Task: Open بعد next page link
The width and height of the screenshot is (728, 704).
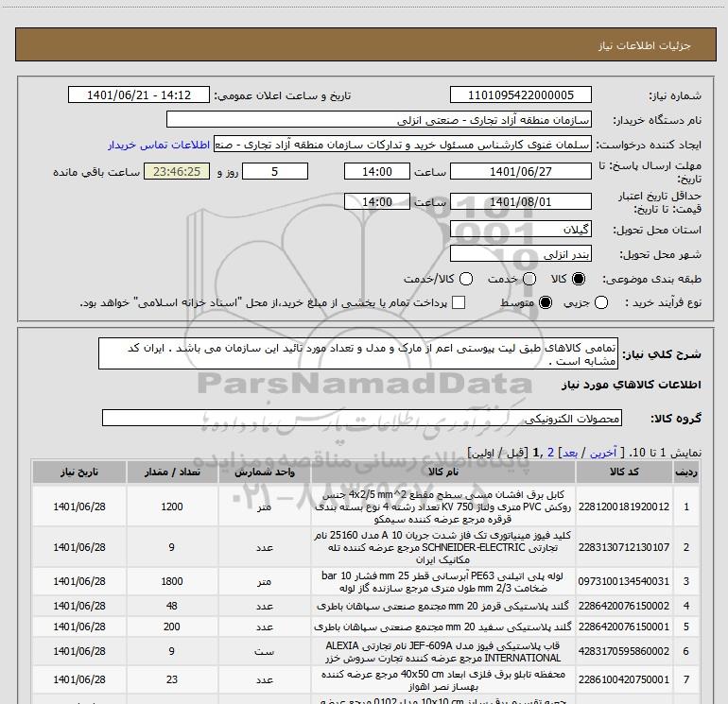Action: 570,453
